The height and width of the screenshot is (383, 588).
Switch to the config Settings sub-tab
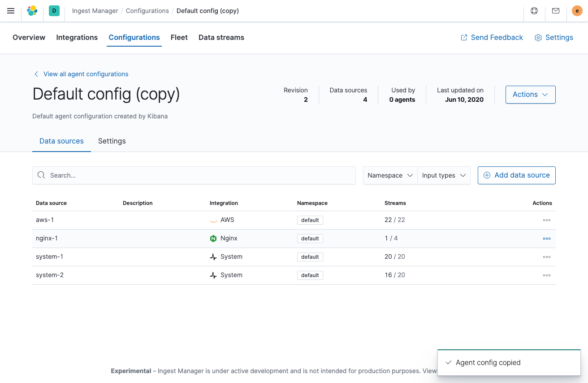click(112, 141)
